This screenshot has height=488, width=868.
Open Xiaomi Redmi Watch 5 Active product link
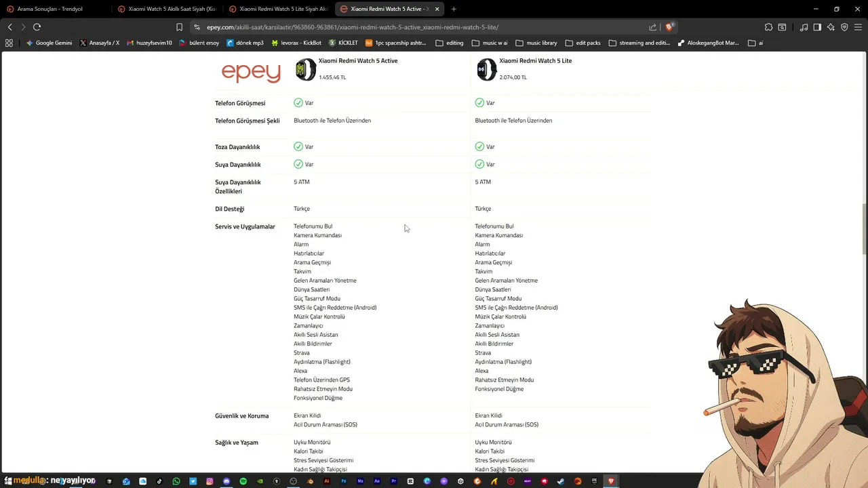358,61
